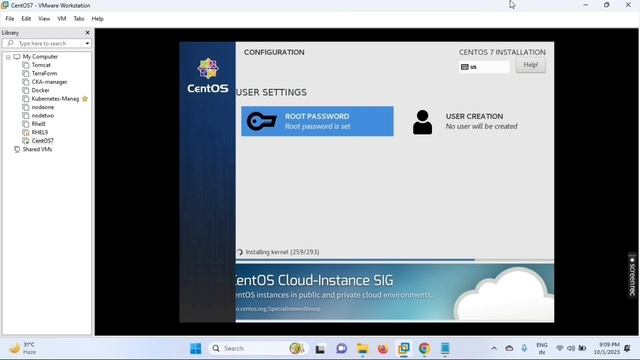Open Wi-Fi network settings tray icon
This screenshot has width=640, height=360.
[560, 349]
